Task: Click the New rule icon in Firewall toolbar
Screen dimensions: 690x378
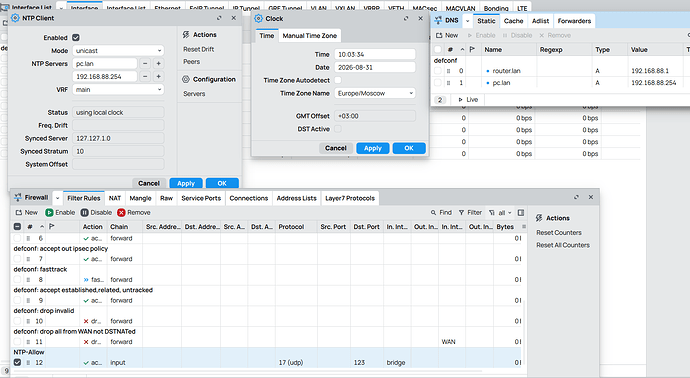Action: (19, 213)
